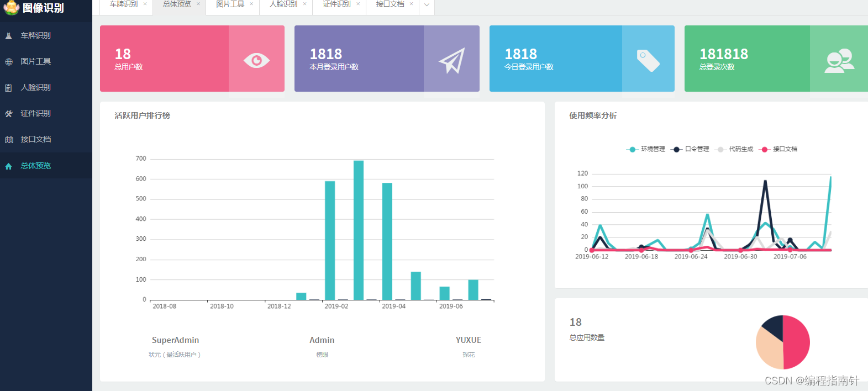Close the 人脸识别 tab
The image size is (868, 391).
(305, 4)
